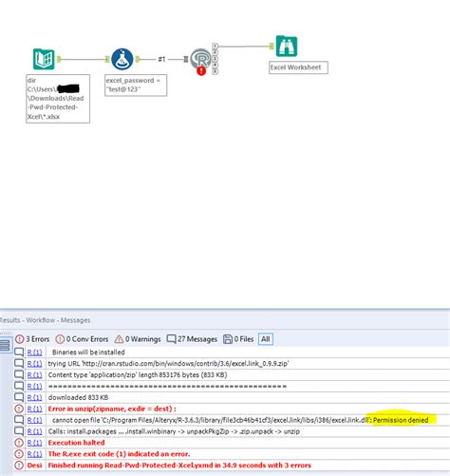Viewport: 450px width, 476px height.
Task: Click R tool output anchor 1
Action: click(x=215, y=46)
